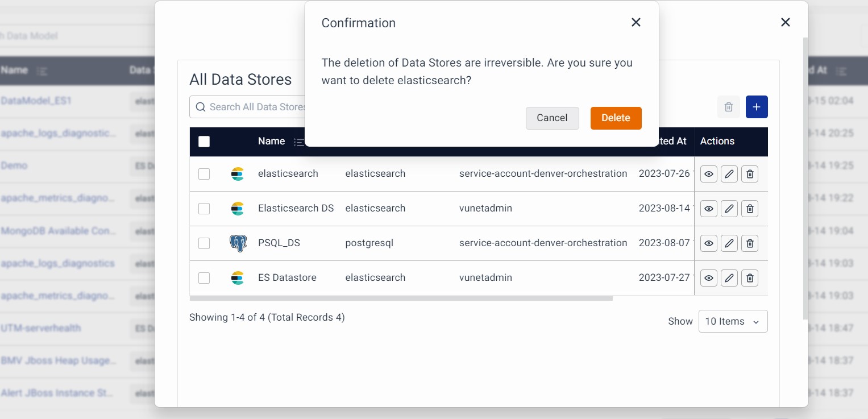View the elasticsearch data store via eye icon
Screen dimensions: 868x419
(x=708, y=174)
